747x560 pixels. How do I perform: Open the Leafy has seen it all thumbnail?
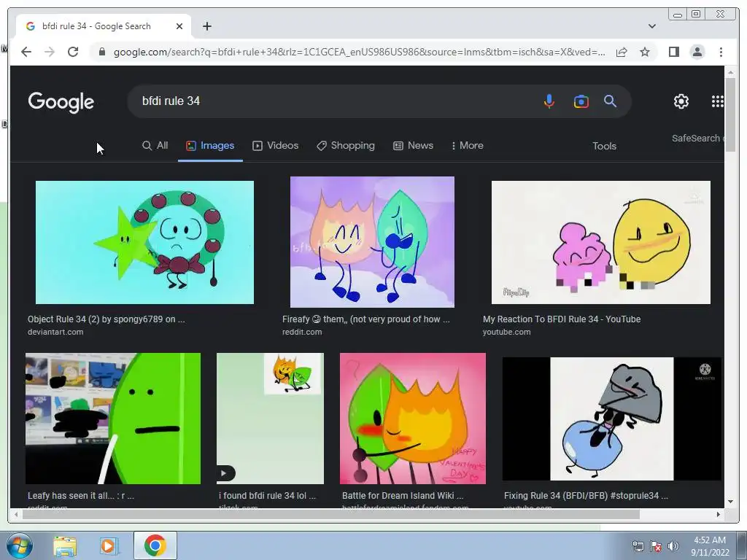click(x=113, y=419)
